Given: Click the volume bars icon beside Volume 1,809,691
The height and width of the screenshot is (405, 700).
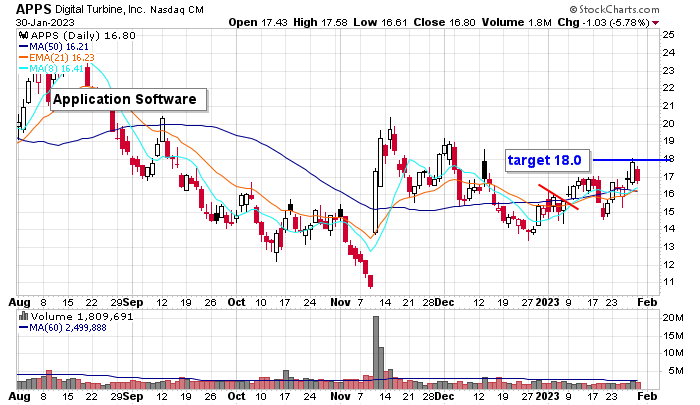Looking at the screenshot, I should [23, 317].
